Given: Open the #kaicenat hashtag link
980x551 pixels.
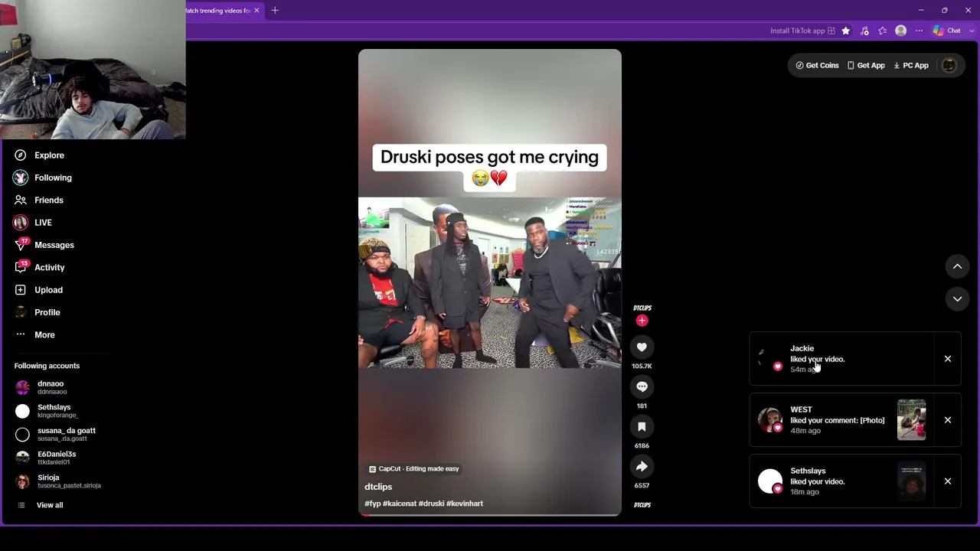Looking at the screenshot, I should pyautogui.click(x=400, y=504).
